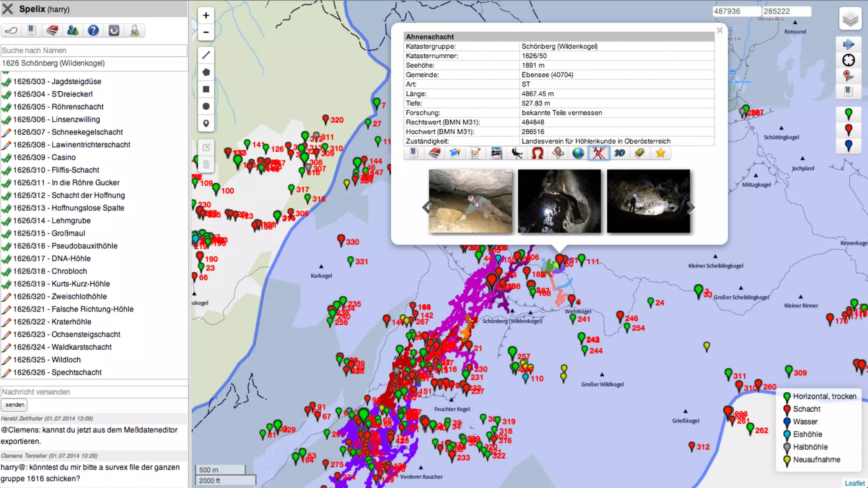Show previous photo with left arrow
Image resolution: width=868 pixels, height=488 pixels.
pos(426,207)
